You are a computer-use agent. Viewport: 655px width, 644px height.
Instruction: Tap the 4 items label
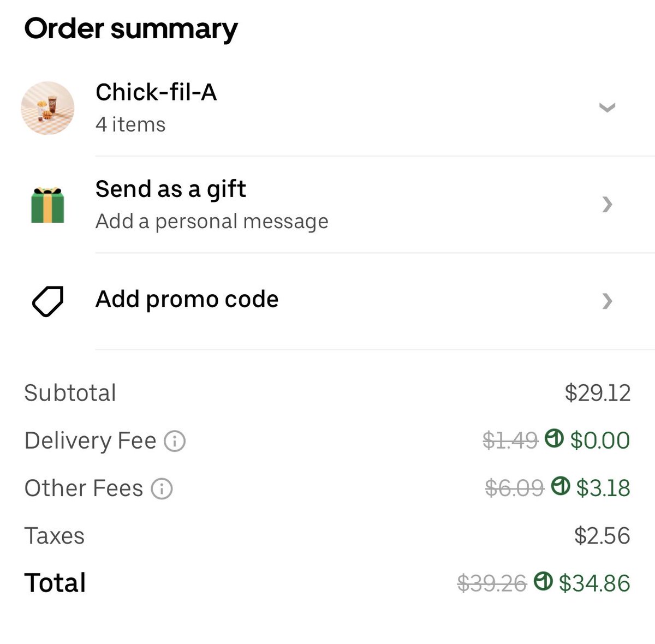tap(130, 124)
